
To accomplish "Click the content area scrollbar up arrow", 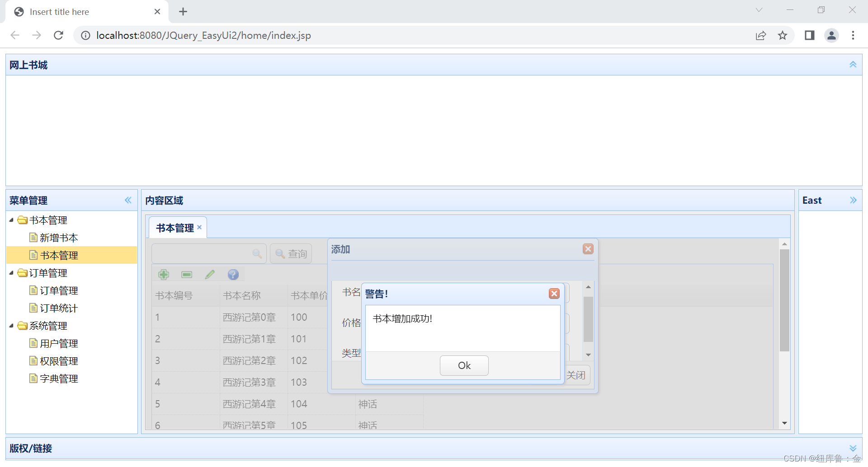I will [784, 244].
